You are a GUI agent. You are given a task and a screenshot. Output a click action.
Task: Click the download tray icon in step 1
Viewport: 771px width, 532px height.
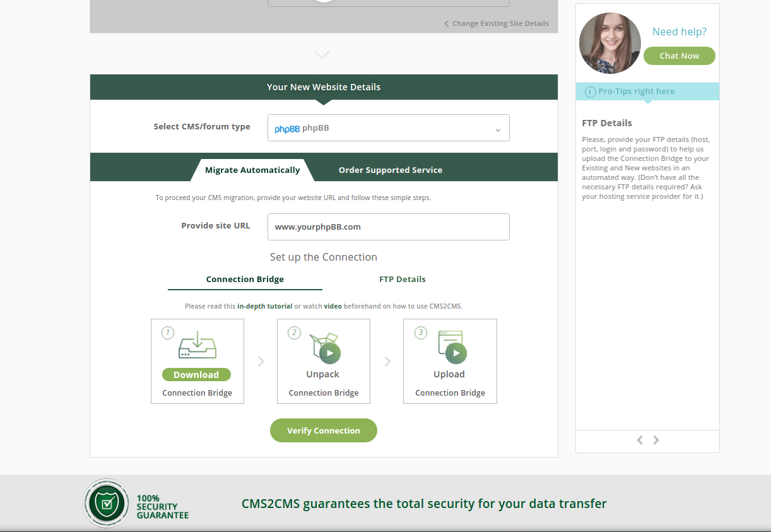click(197, 346)
